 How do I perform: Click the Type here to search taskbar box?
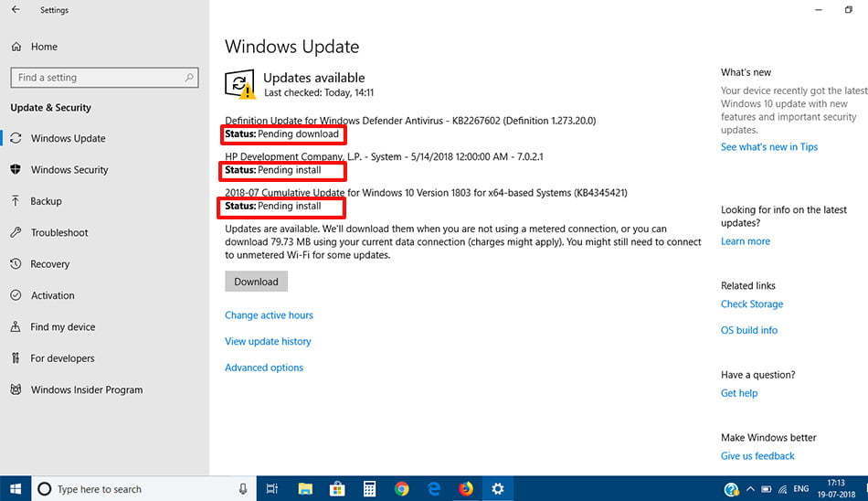tap(143, 489)
